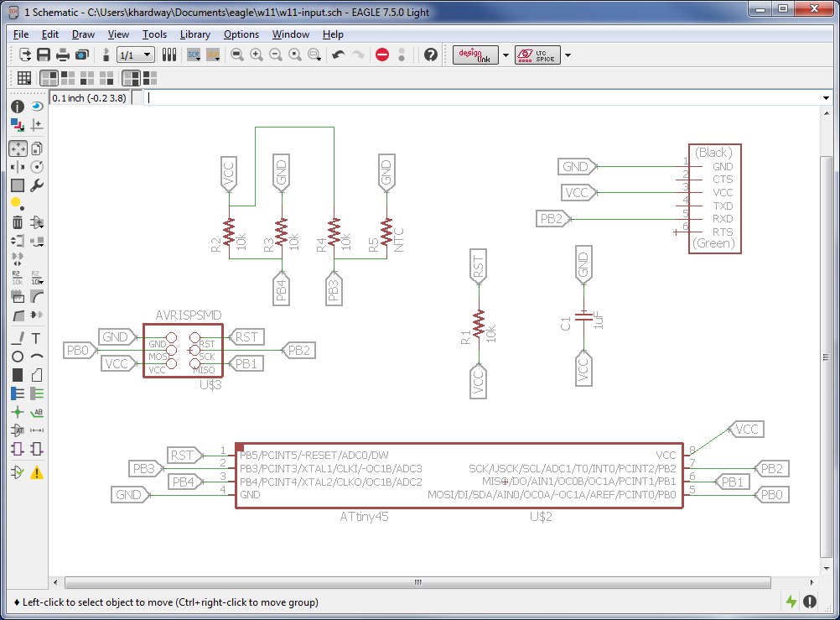Run the ERC check tool
This screenshot has height=620, width=840.
coord(17,472)
